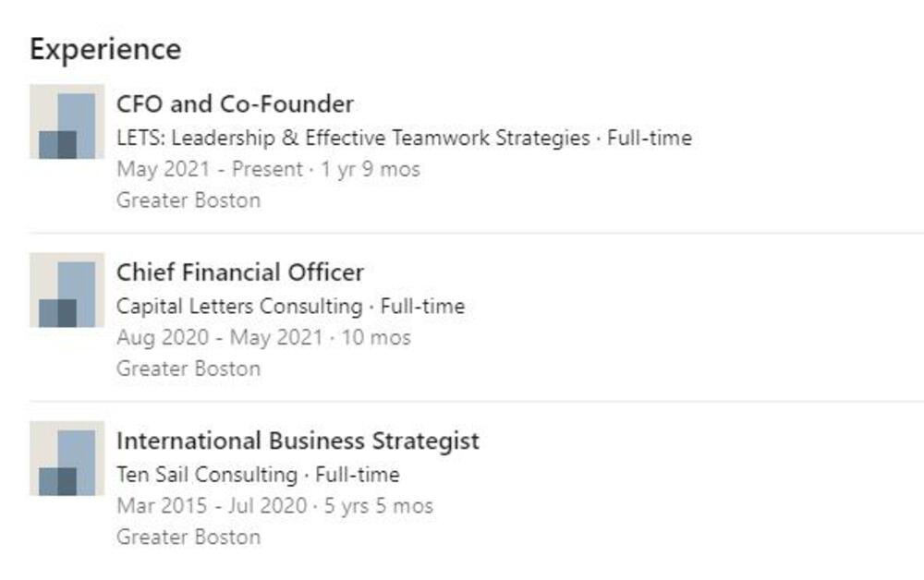Click the May 2021 - Present date range
This screenshot has width=924, height=580.
[x=209, y=170]
